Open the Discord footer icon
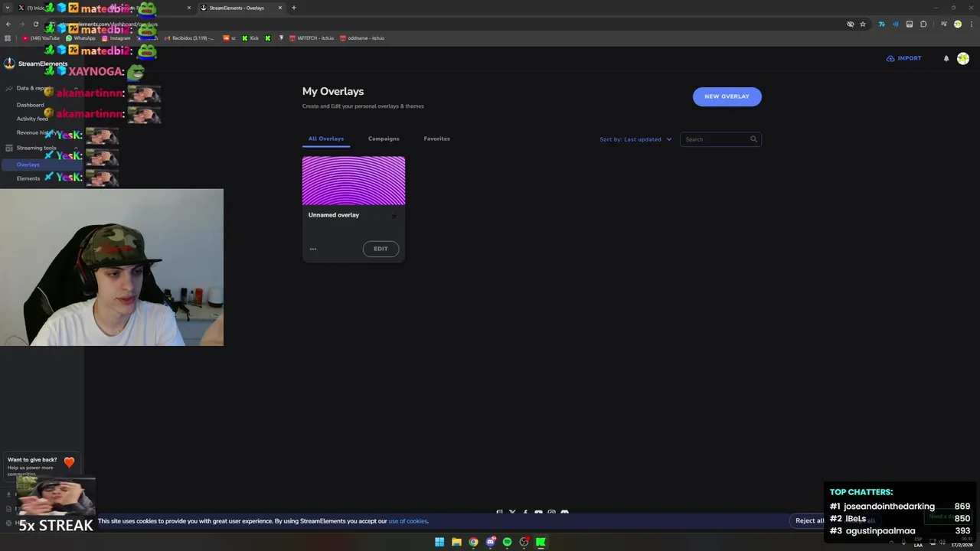Image resolution: width=980 pixels, height=551 pixels. [x=564, y=512]
